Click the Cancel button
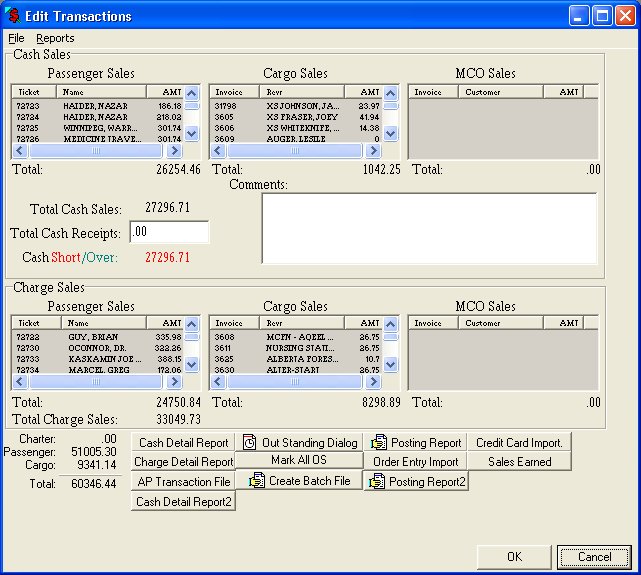 [594, 557]
